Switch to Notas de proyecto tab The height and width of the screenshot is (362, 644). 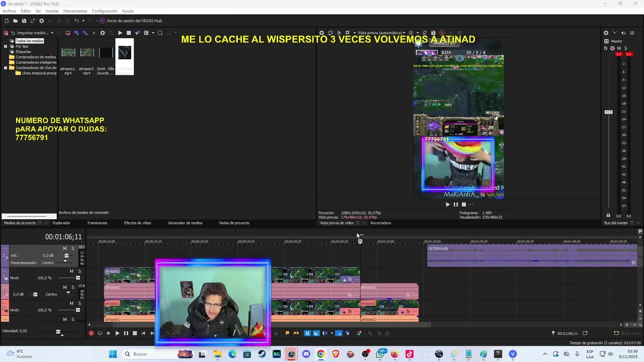(x=234, y=223)
